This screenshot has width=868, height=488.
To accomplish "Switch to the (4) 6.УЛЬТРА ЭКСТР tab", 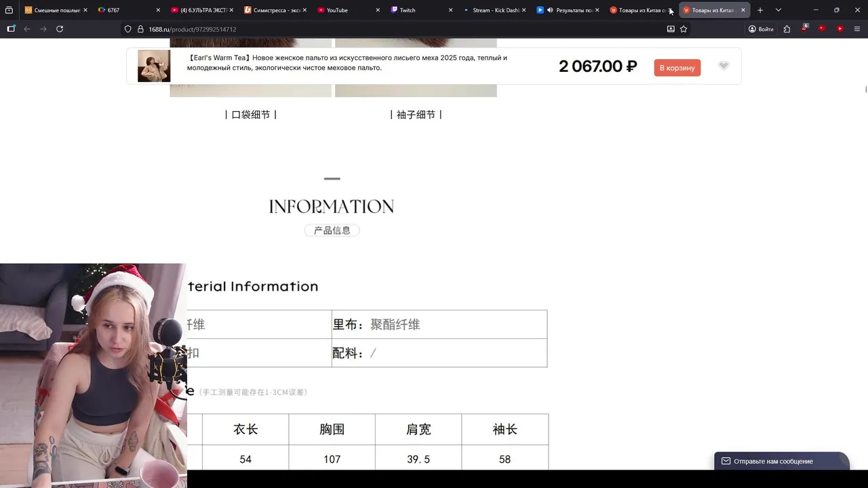I will [202, 10].
